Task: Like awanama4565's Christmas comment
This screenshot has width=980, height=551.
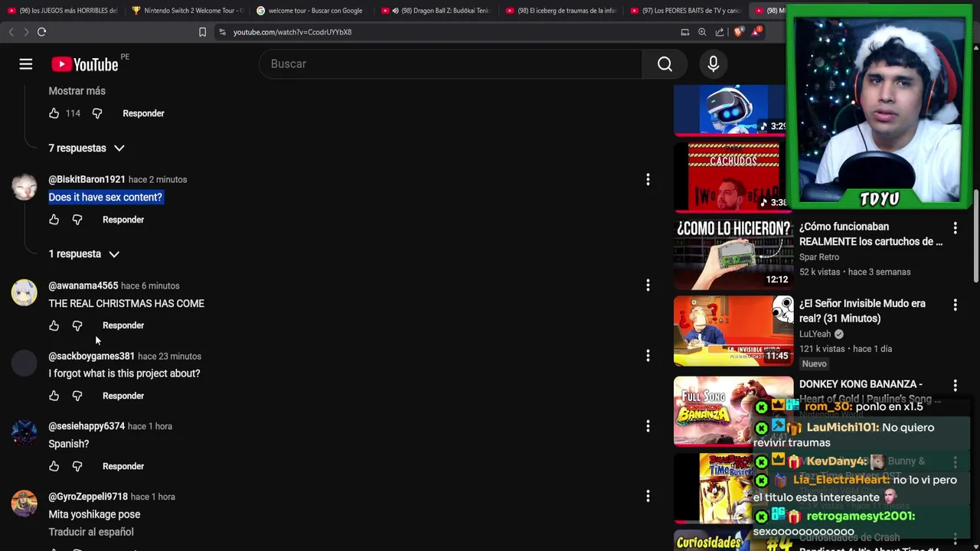Action: click(54, 326)
